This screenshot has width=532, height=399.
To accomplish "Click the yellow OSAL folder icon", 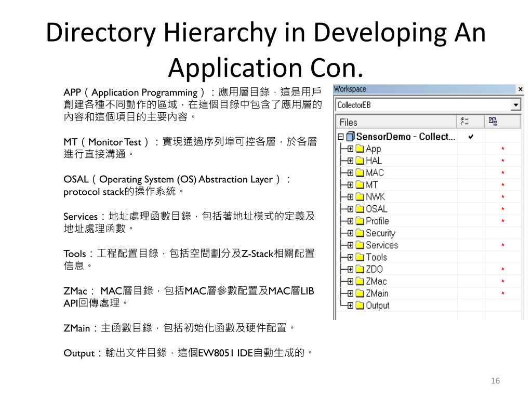I will coord(360,209).
